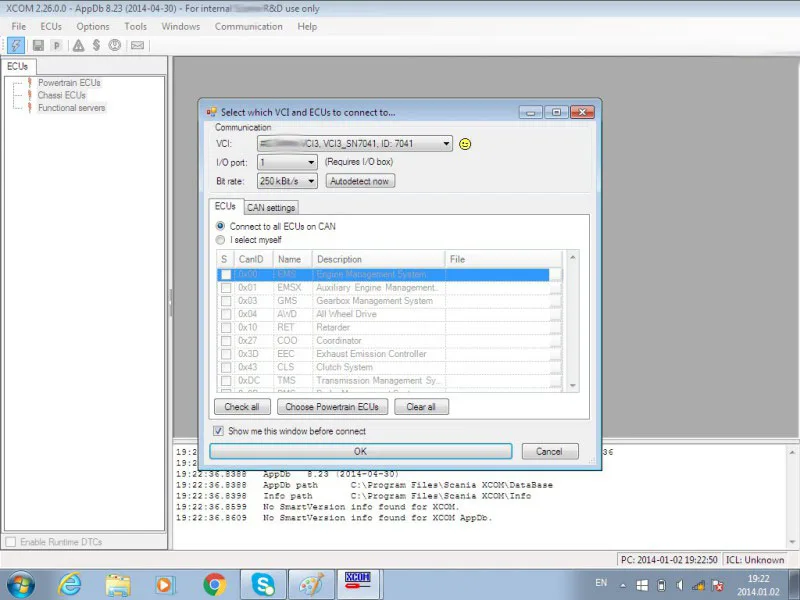Click the battery/device tray icon
This screenshot has height=600, width=800.
tap(661, 585)
